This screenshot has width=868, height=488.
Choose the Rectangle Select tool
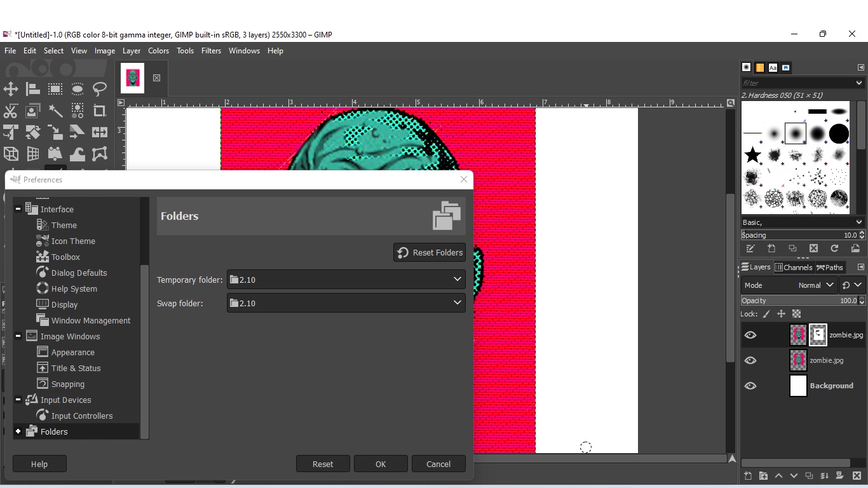click(x=55, y=89)
